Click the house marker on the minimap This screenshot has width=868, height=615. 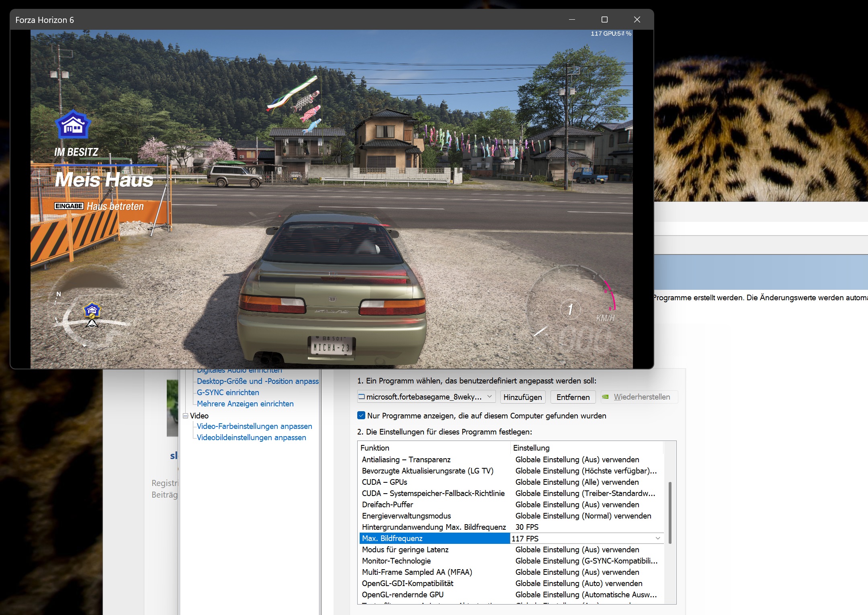coord(92,310)
